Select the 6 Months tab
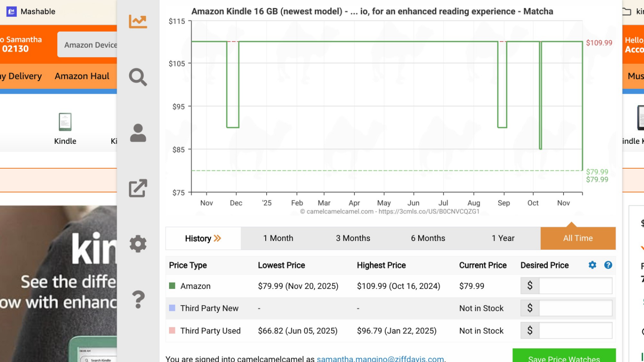This screenshot has width=644, height=362. pyautogui.click(x=428, y=238)
